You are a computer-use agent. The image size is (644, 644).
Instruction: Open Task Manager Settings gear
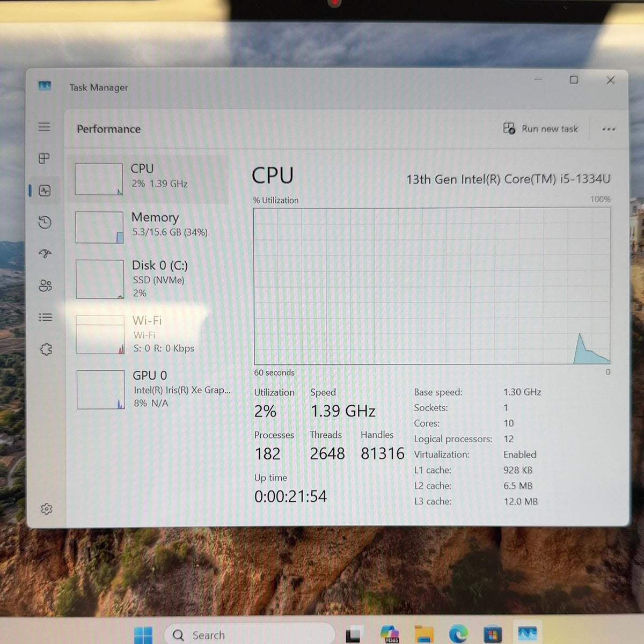pos(47,509)
